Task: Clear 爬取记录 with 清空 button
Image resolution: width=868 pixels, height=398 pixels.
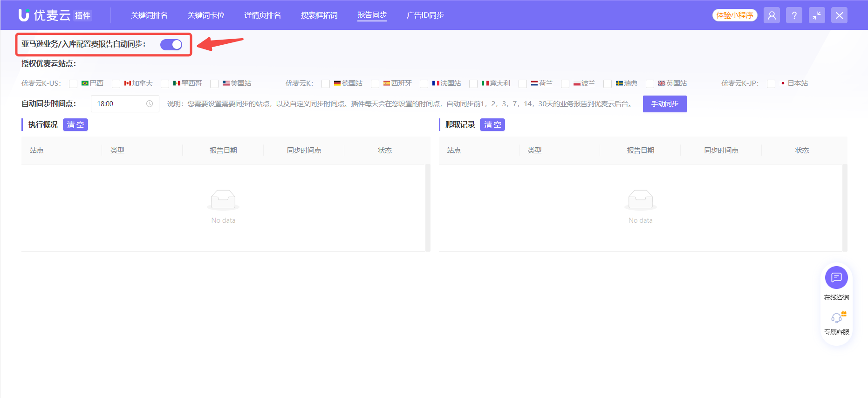Action: point(492,125)
